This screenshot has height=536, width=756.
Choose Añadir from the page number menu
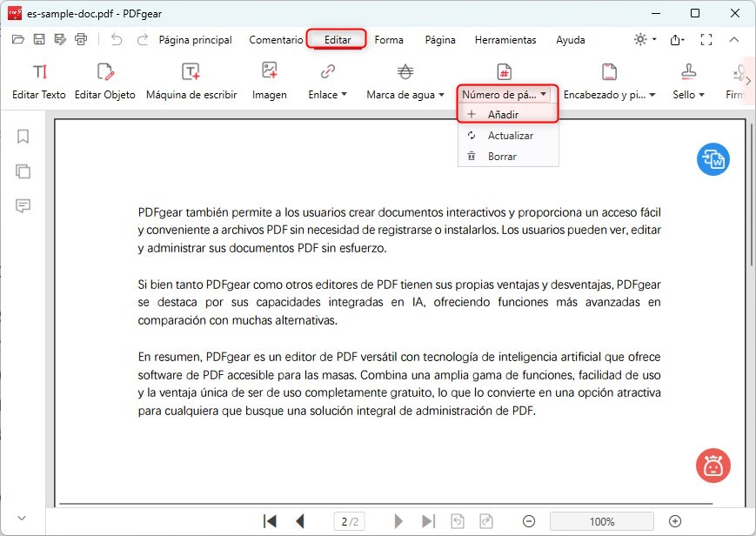click(x=507, y=114)
